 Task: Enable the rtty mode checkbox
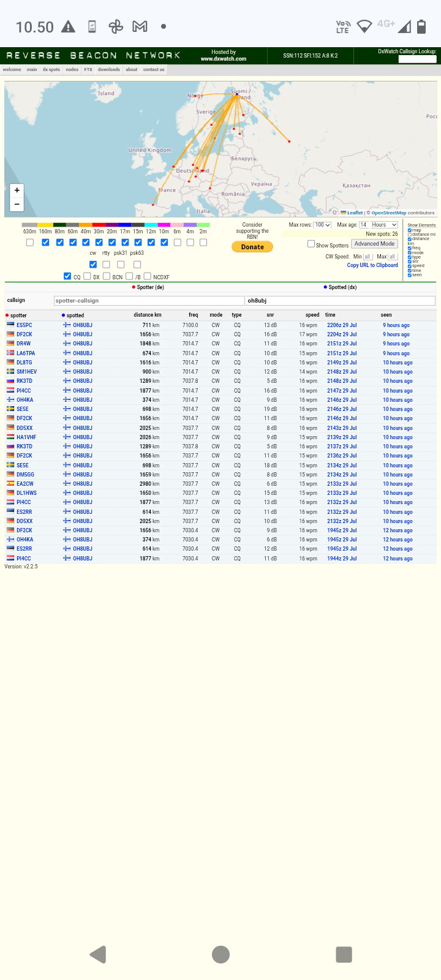[106, 265]
